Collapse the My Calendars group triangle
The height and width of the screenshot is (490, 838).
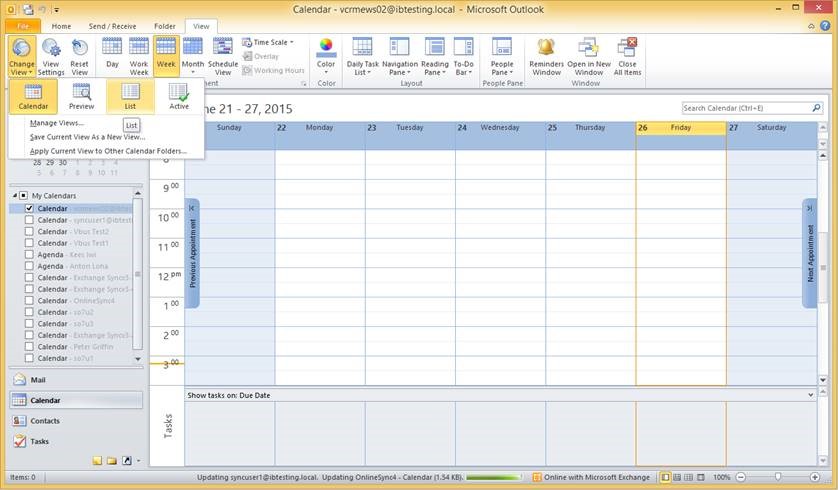[15, 196]
